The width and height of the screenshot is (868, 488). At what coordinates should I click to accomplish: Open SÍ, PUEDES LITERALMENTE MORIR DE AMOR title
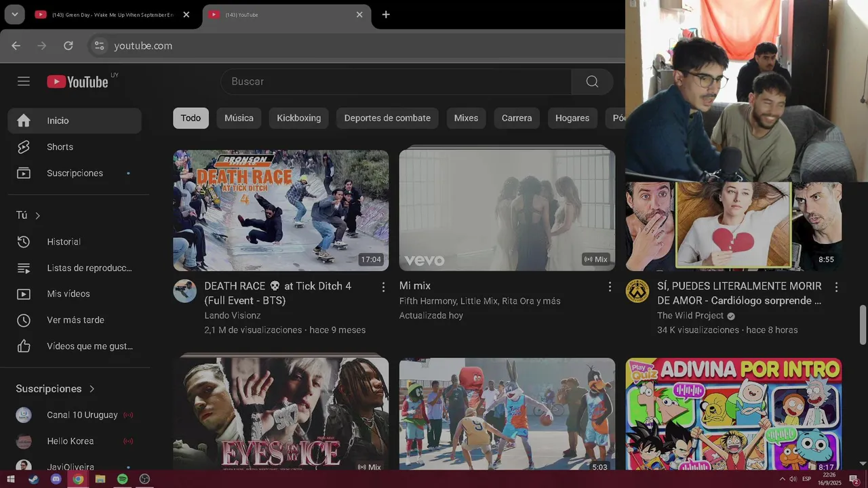(739, 293)
